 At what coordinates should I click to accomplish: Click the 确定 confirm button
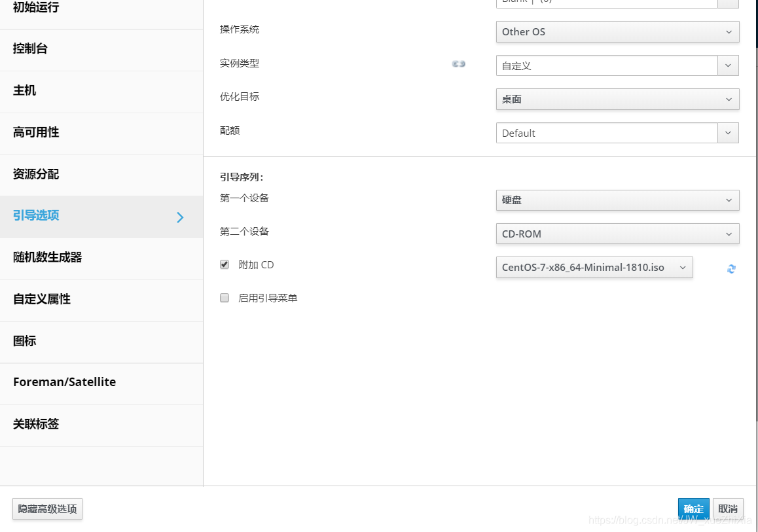point(693,509)
